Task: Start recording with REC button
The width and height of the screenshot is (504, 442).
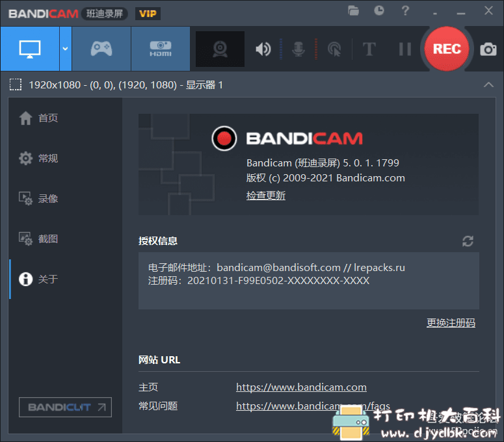Action: [x=447, y=49]
